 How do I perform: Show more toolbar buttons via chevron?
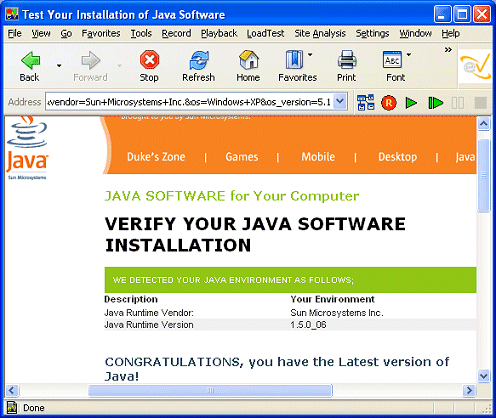pos(448,50)
